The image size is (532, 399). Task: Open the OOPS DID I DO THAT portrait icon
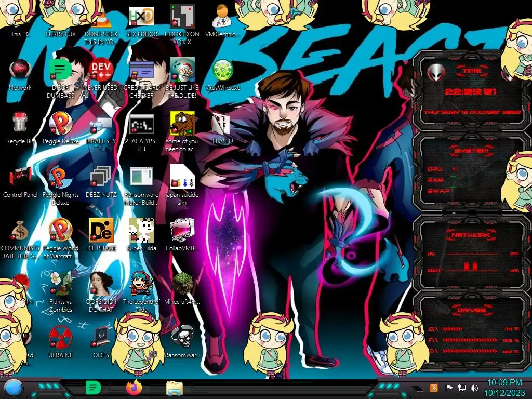point(101,292)
